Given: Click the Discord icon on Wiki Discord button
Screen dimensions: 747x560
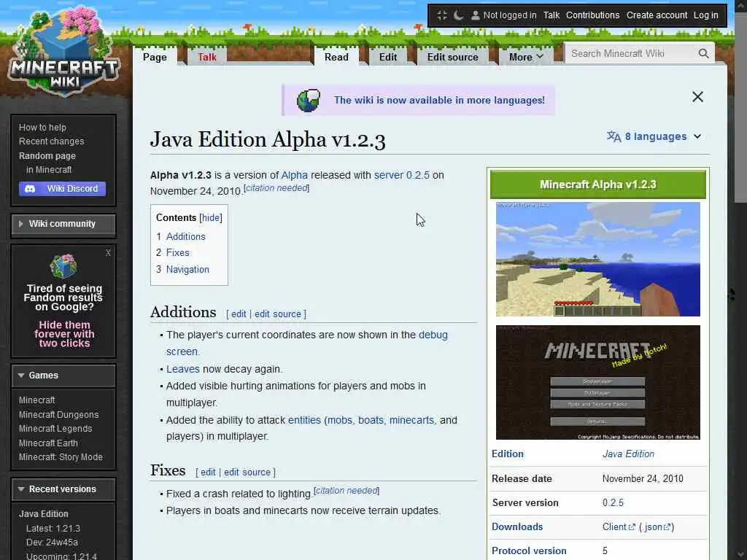Looking at the screenshot, I should point(30,189).
